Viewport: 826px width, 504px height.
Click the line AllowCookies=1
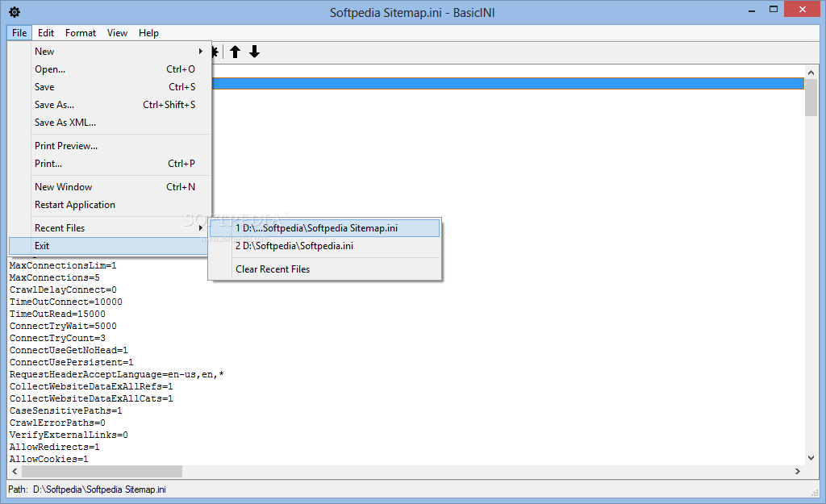[48, 459]
